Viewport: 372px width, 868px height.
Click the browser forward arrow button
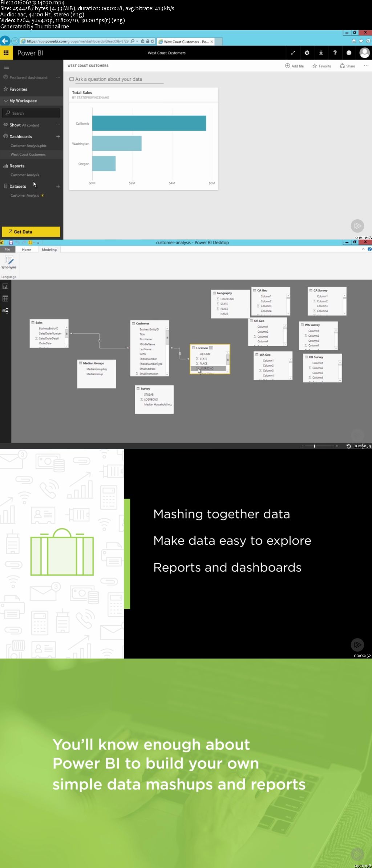click(x=15, y=41)
